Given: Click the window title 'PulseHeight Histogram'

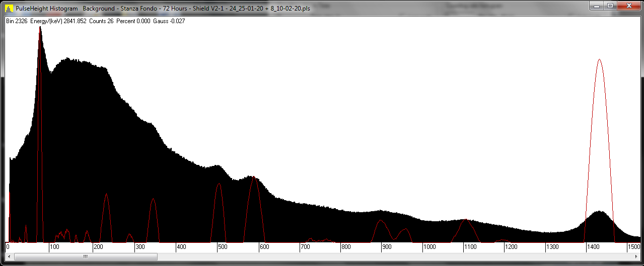Looking at the screenshot, I should pos(47,9).
